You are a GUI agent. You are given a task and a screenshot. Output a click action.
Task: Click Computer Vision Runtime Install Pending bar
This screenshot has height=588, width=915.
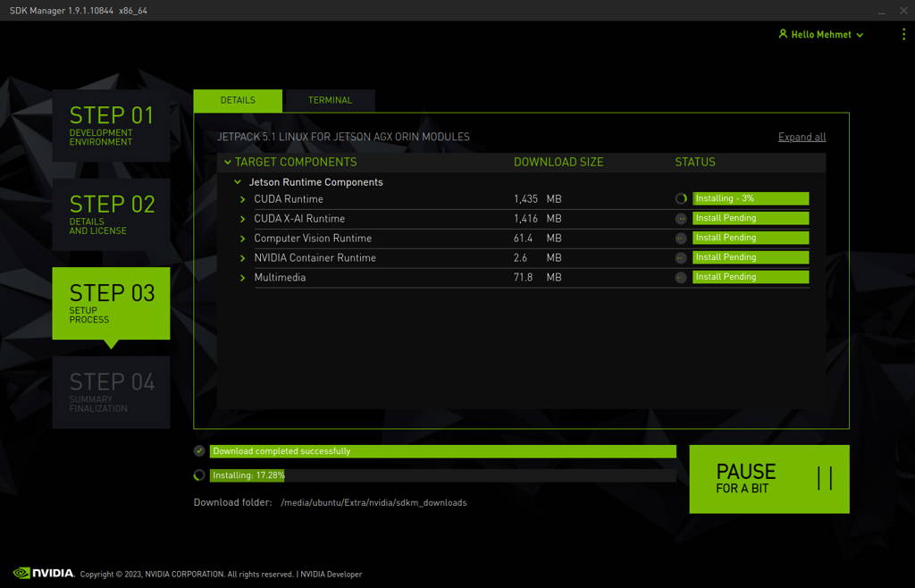(751, 238)
